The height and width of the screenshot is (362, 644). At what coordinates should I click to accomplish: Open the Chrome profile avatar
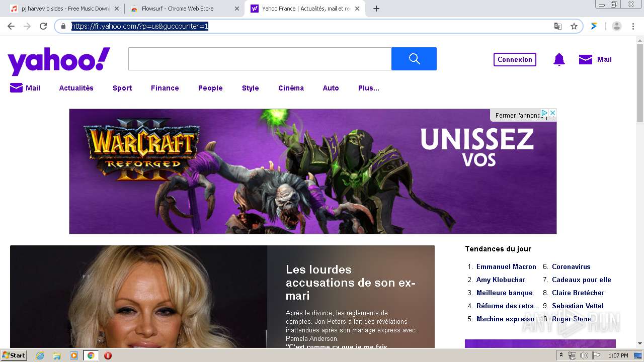617,26
